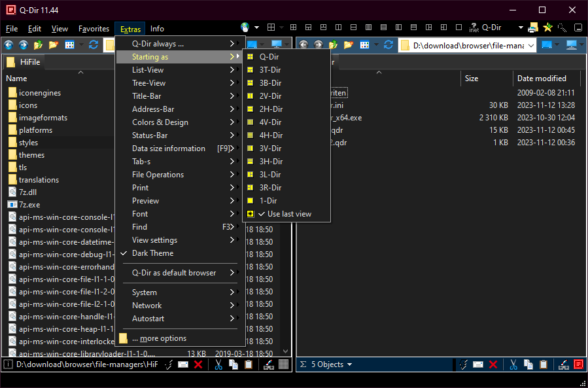Viewport: 588px width, 388px height.
Task: Click the Back arrow in left pane
Action: (9, 45)
